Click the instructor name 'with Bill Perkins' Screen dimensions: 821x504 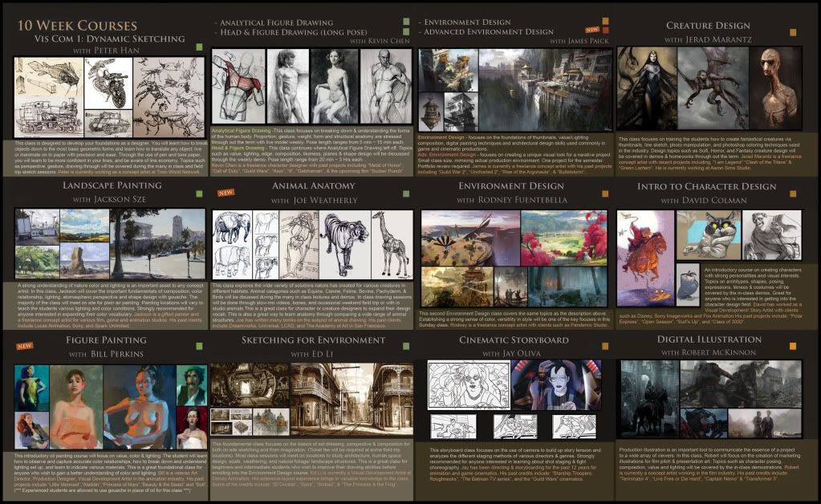106,354
